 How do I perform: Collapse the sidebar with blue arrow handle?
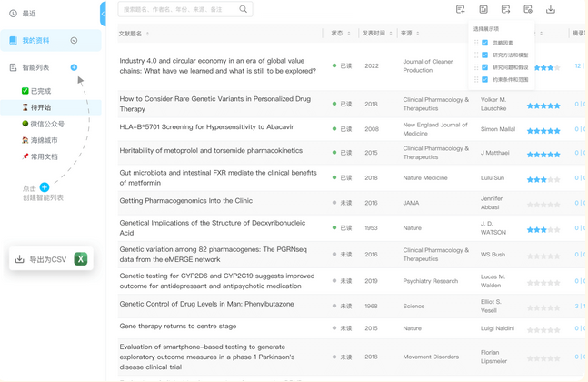(103, 13)
